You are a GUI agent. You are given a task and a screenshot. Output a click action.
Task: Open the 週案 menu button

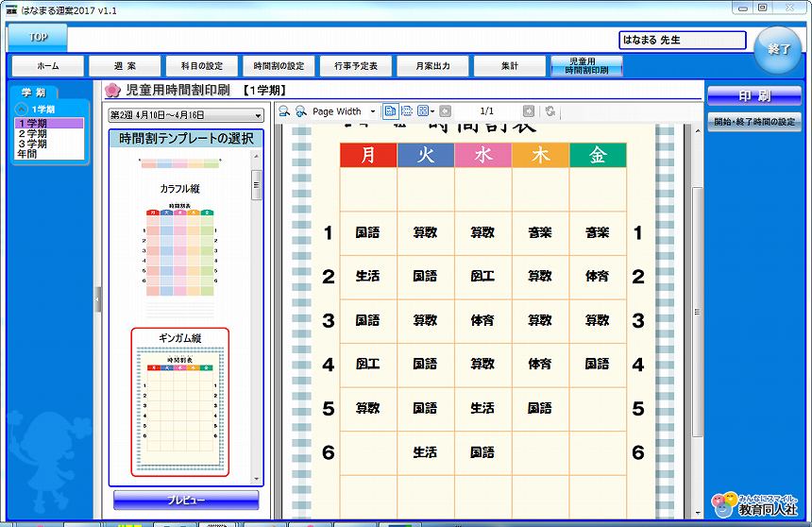point(125,66)
